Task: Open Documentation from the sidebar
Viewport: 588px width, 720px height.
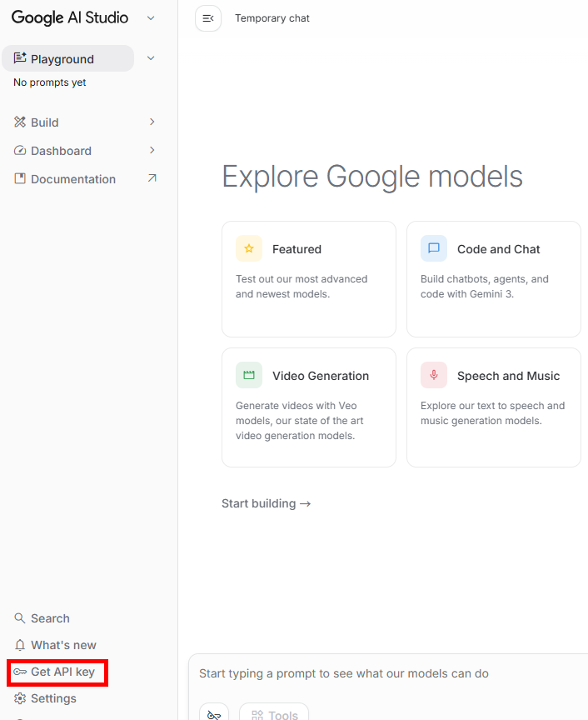Action: click(73, 179)
